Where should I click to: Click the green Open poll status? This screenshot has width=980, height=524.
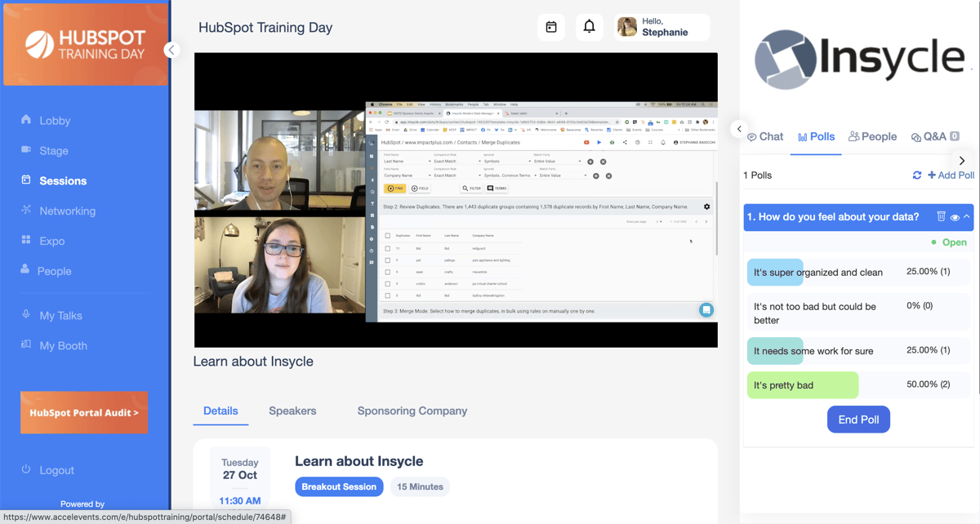tap(949, 242)
